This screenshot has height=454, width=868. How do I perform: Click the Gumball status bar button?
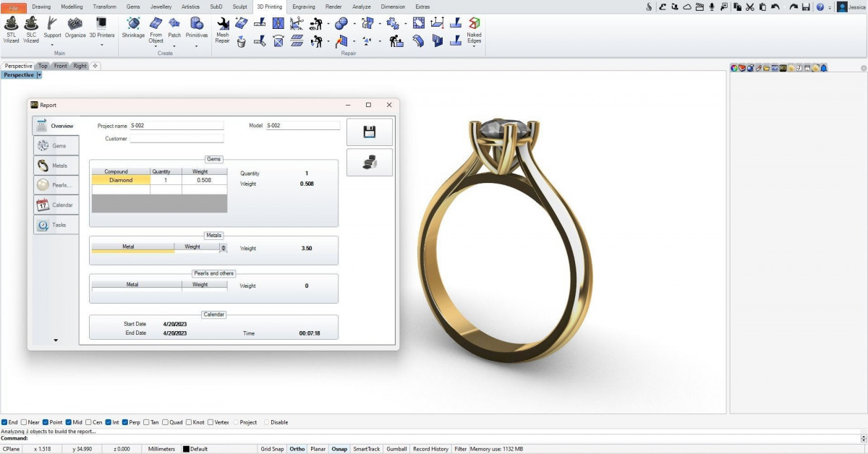[x=396, y=449]
